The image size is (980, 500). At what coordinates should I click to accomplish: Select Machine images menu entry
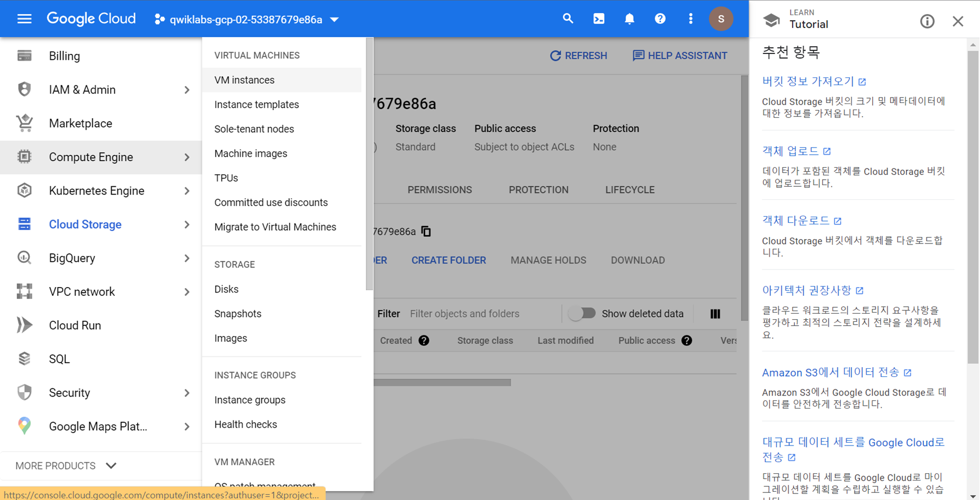pos(281,154)
